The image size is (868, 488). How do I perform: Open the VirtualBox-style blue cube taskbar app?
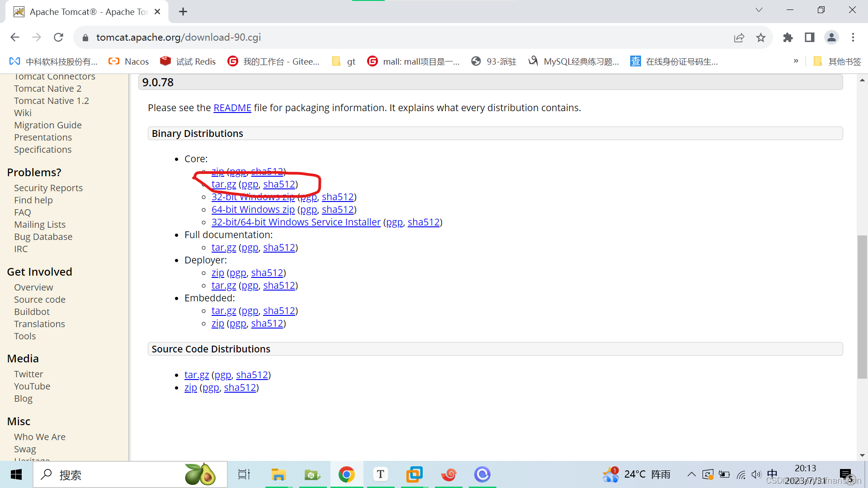(415, 474)
